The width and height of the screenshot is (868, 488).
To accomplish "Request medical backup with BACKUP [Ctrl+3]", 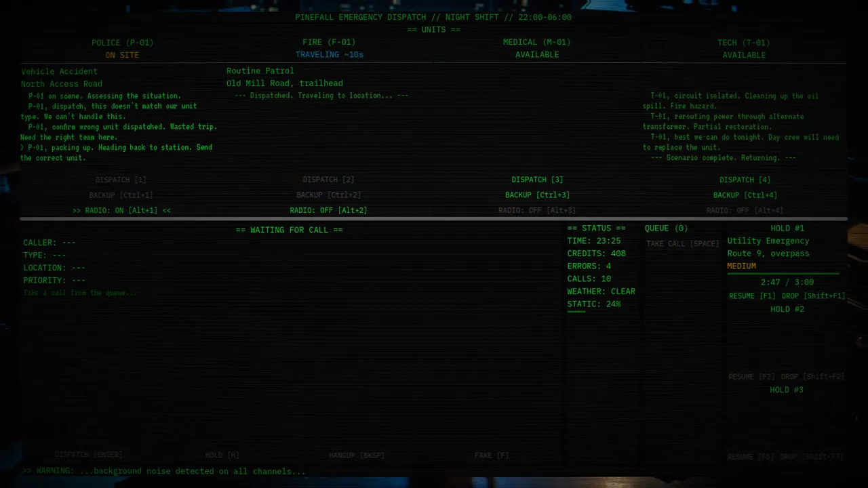I will pyautogui.click(x=537, y=195).
